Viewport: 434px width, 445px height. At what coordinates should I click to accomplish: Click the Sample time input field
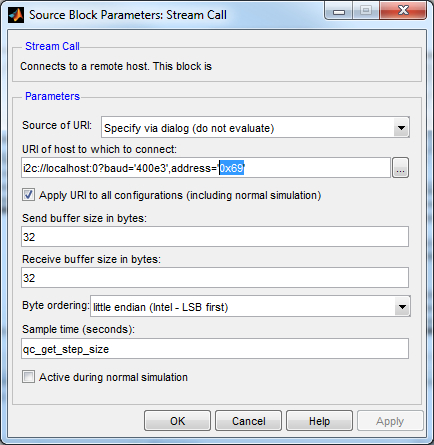click(x=215, y=349)
